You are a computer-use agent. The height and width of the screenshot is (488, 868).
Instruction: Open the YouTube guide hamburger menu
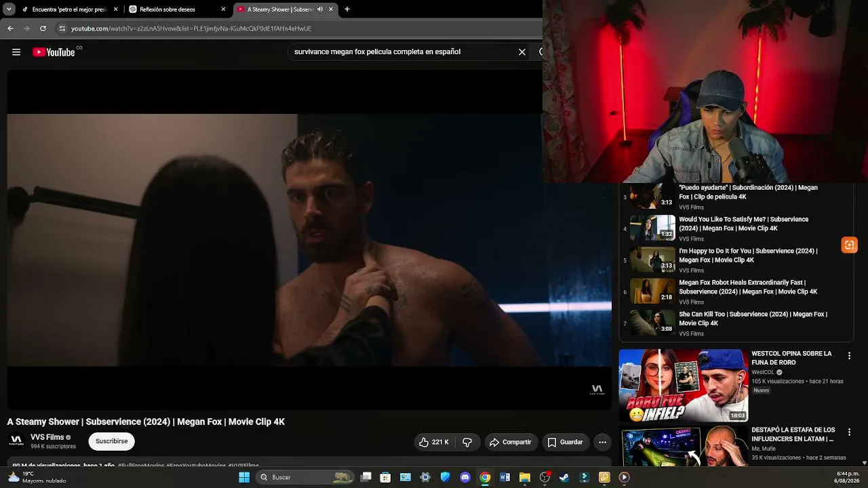(16, 52)
